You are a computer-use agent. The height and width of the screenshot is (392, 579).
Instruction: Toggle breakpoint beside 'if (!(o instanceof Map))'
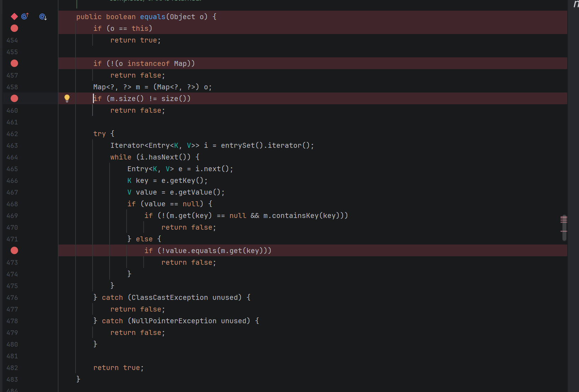point(14,63)
